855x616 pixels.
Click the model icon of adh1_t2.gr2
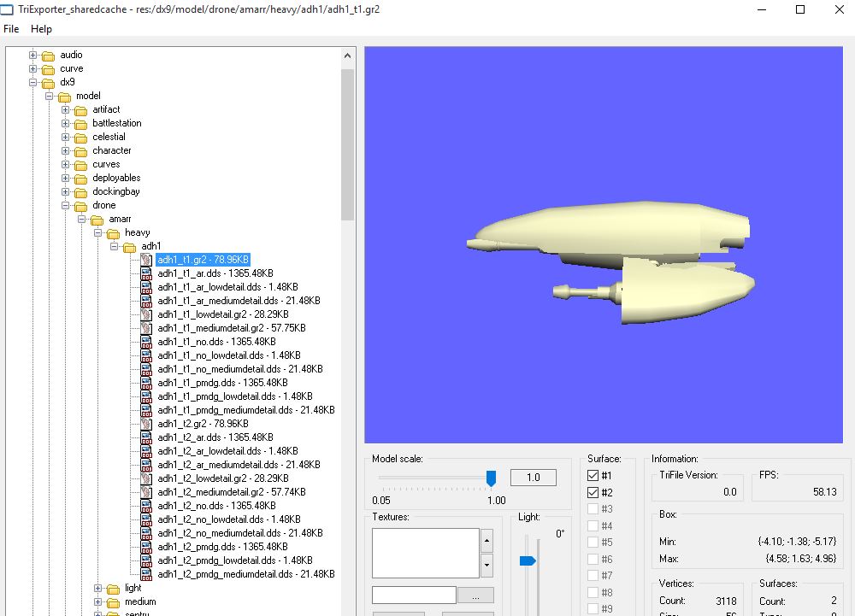pyautogui.click(x=146, y=424)
